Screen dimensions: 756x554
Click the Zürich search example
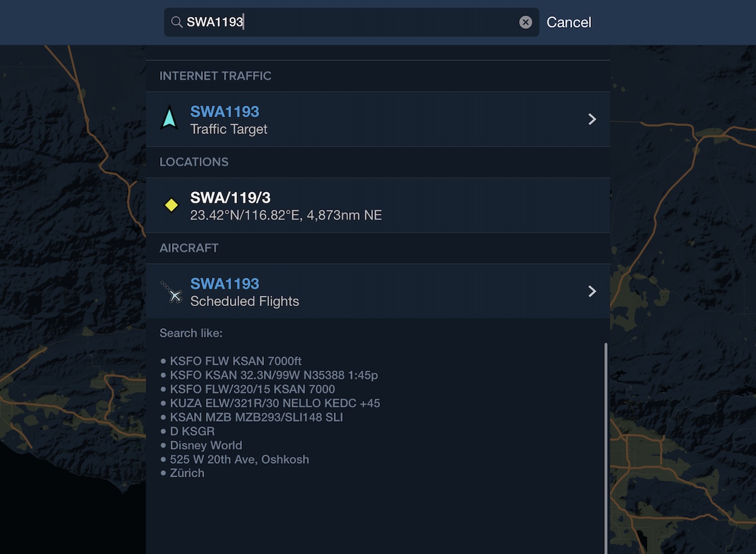pyautogui.click(x=186, y=473)
